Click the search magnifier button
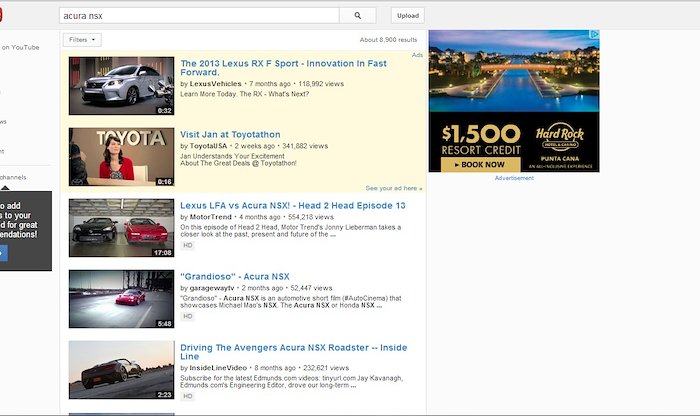 (358, 16)
